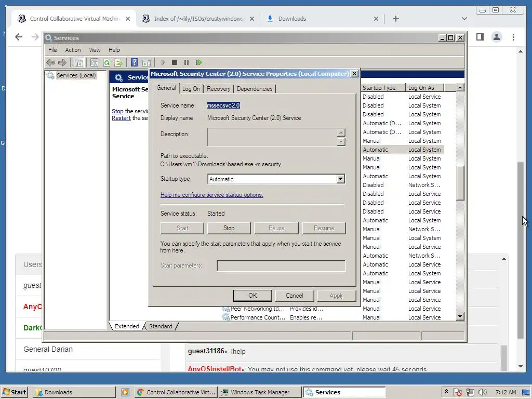
Task: Click the Start Service play icon
Action: pos(163,62)
